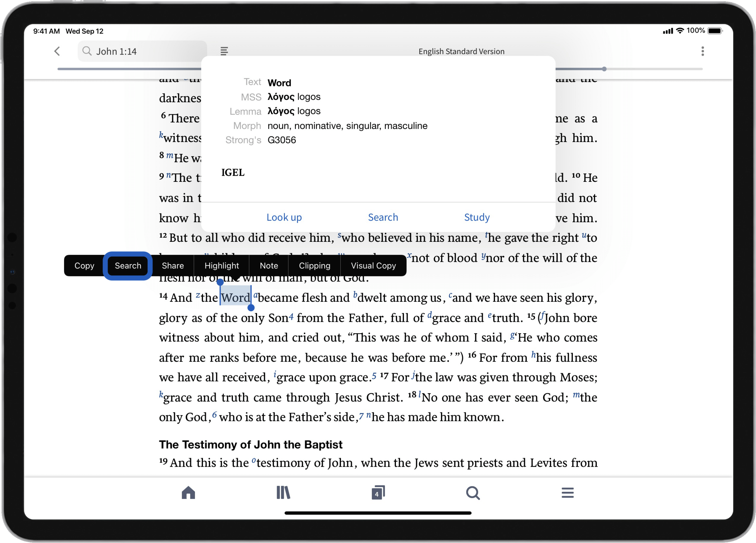Tap the magnifier icon in reference field

click(x=87, y=51)
